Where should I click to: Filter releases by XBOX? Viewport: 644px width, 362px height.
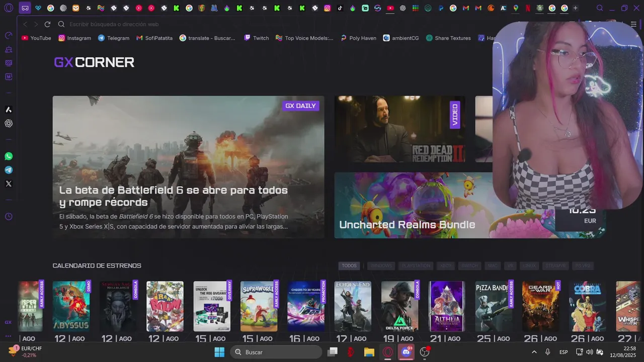(446, 265)
